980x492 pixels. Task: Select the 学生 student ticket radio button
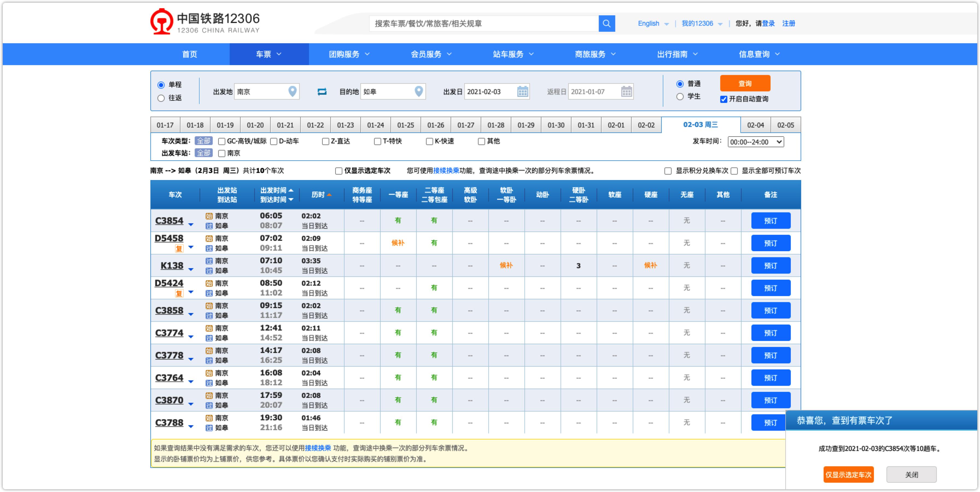(x=680, y=97)
